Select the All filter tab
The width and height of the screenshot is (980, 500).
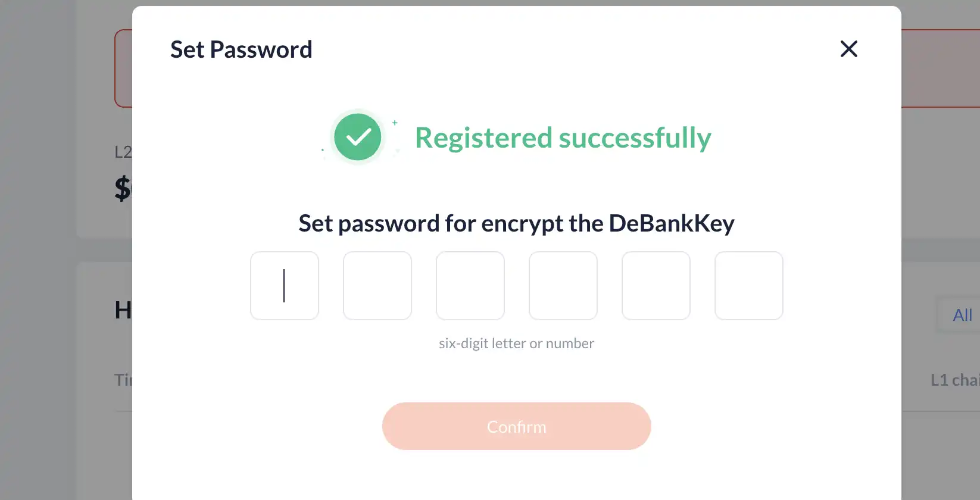click(x=962, y=315)
